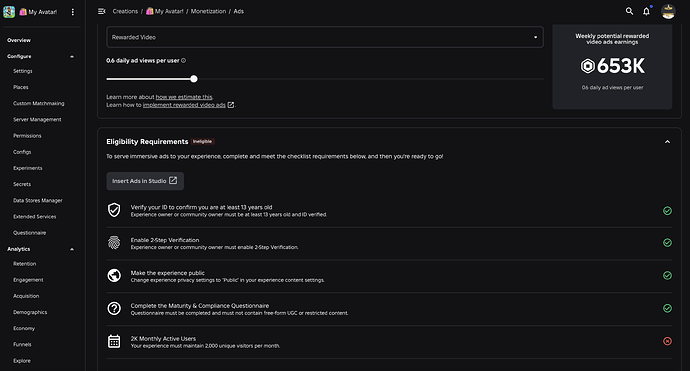This screenshot has height=371, width=690.
Task: Follow the 'implement rewarded video ads' link
Action: click(184, 105)
